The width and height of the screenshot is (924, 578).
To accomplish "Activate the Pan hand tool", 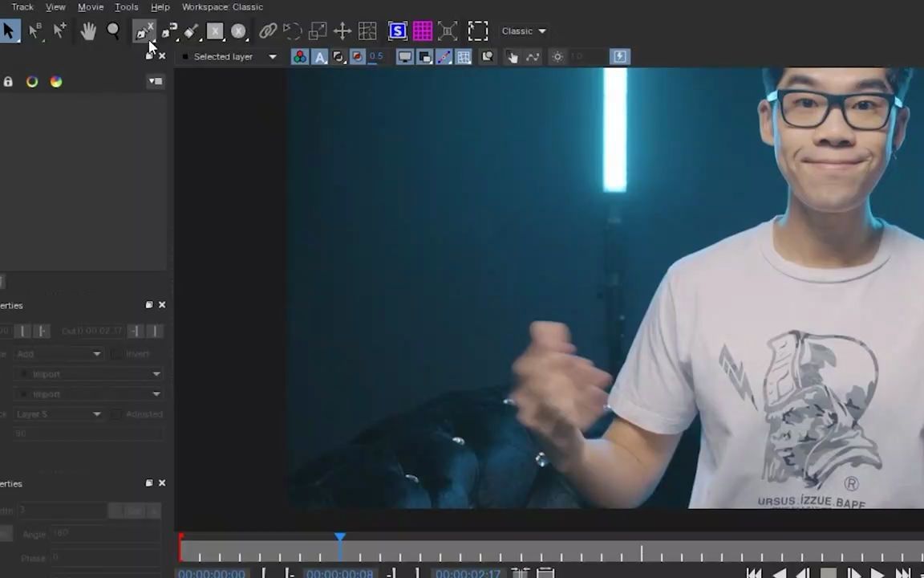I will click(x=88, y=31).
